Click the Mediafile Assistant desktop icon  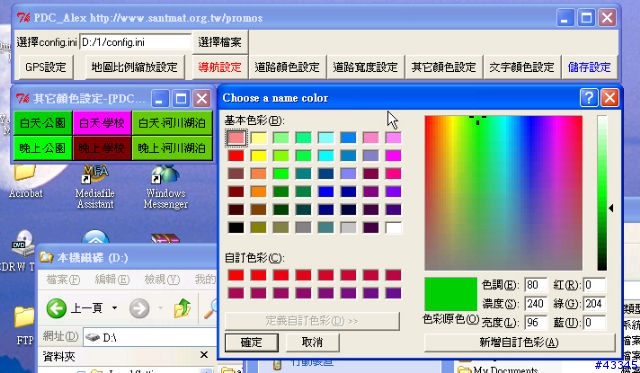95,186
